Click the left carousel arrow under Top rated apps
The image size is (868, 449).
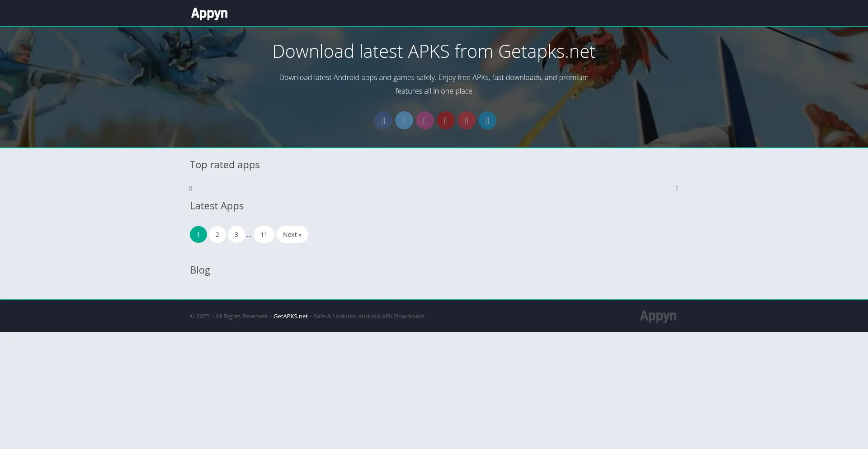(x=191, y=189)
